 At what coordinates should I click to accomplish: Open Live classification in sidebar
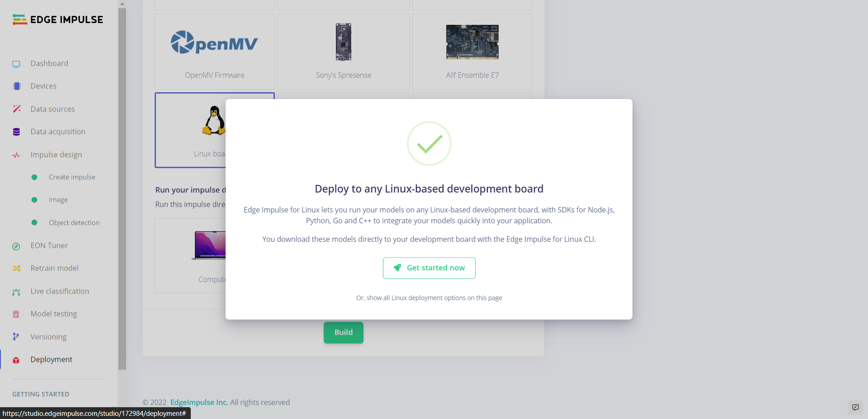pyautogui.click(x=60, y=291)
